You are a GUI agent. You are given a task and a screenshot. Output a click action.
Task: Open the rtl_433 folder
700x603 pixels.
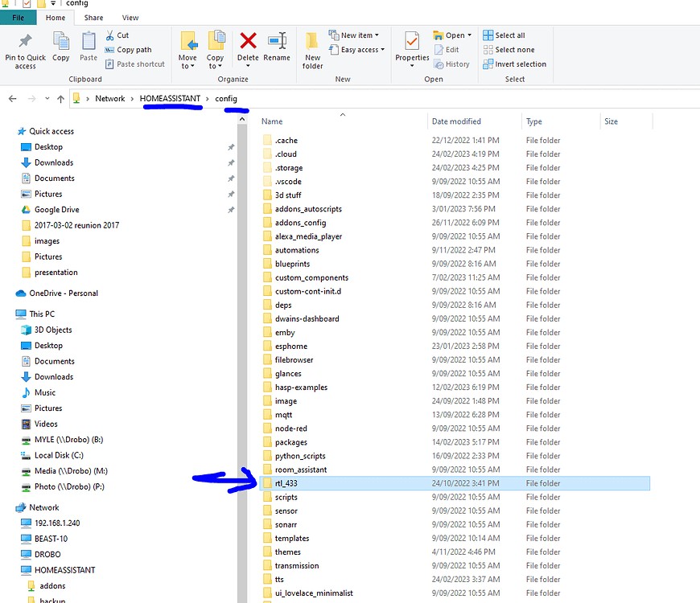[x=288, y=482]
